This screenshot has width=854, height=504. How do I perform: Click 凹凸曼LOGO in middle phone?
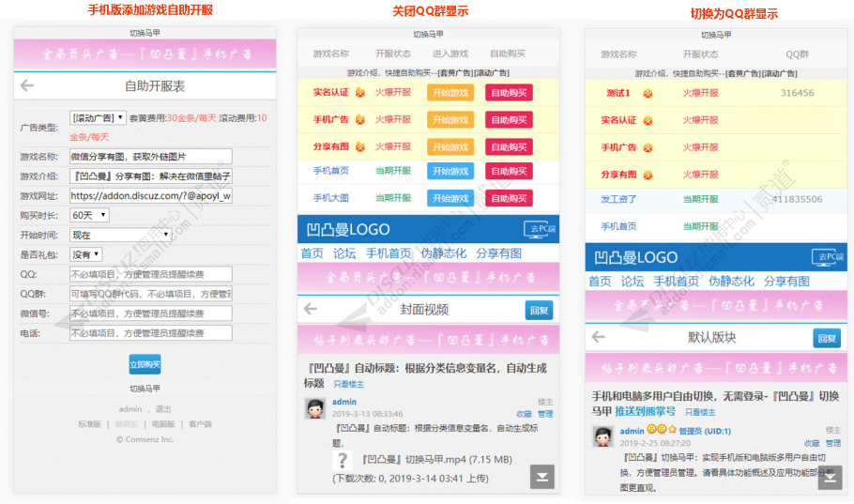pyautogui.click(x=348, y=229)
